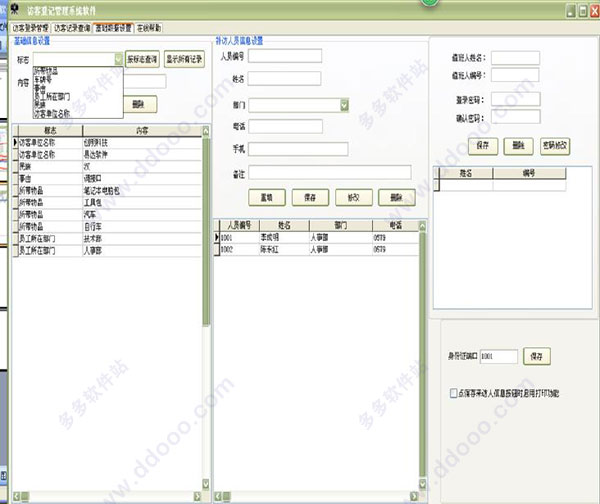Select row with content 自行车
This screenshot has width=600, height=504.
(x=108, y=227)
